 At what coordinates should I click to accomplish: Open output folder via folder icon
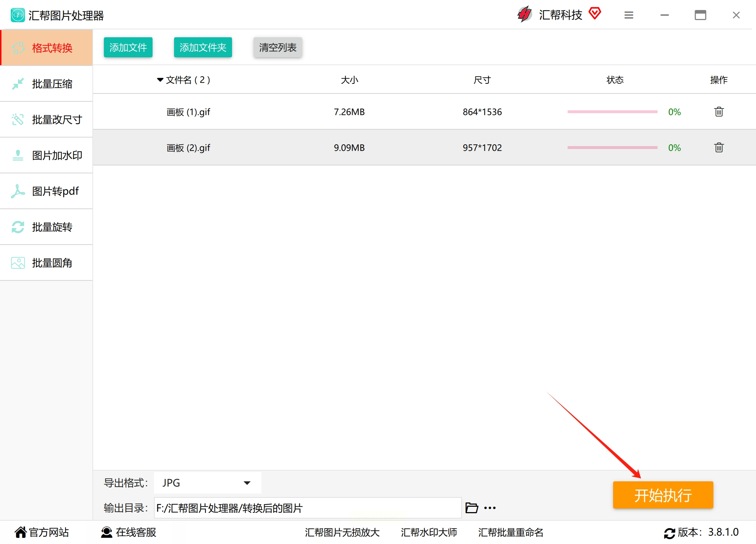[471, 508]
